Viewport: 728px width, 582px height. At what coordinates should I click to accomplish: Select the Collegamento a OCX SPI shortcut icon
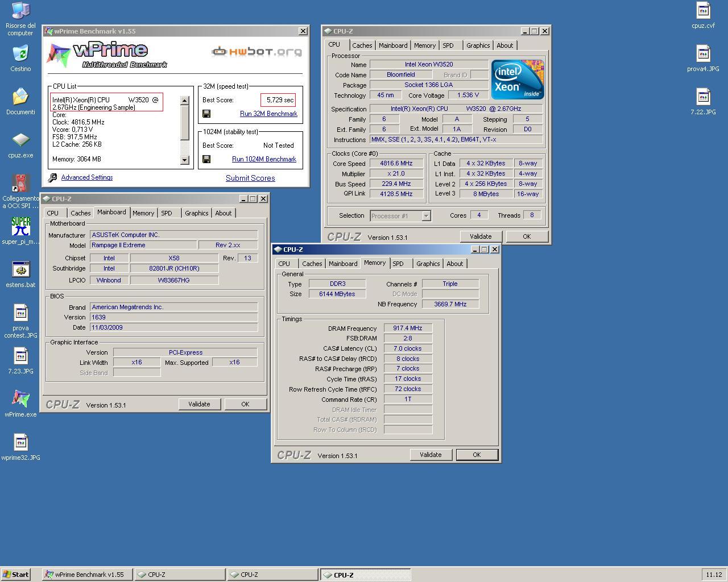(20, 192)
